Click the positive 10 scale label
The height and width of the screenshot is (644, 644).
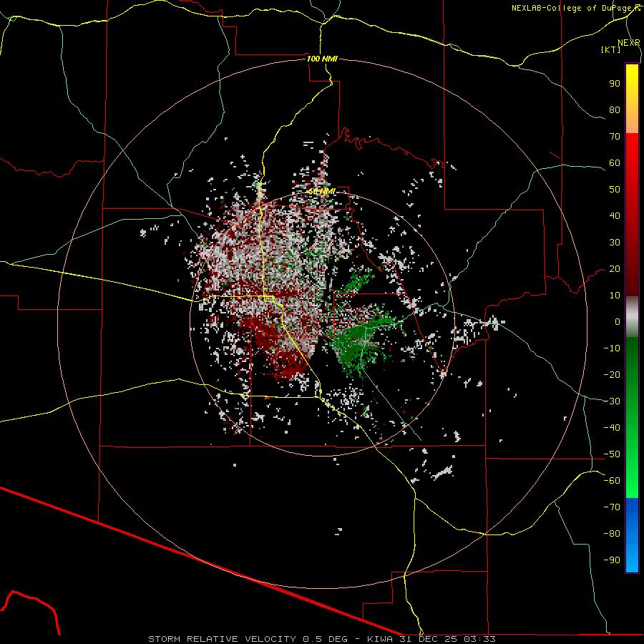(615, 296)
